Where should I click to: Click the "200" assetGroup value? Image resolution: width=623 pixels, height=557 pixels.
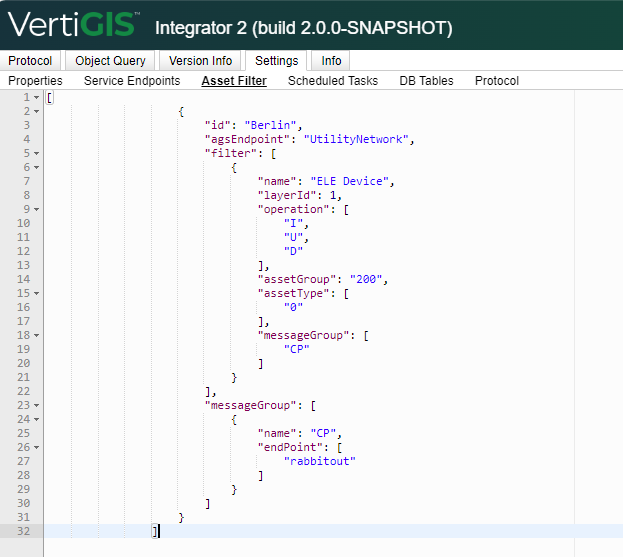(366, 279)
